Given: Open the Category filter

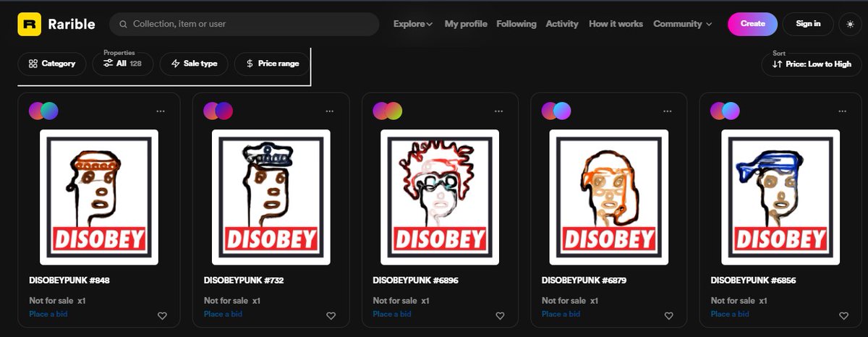Looking at the screenshot, I should (52, 64).
